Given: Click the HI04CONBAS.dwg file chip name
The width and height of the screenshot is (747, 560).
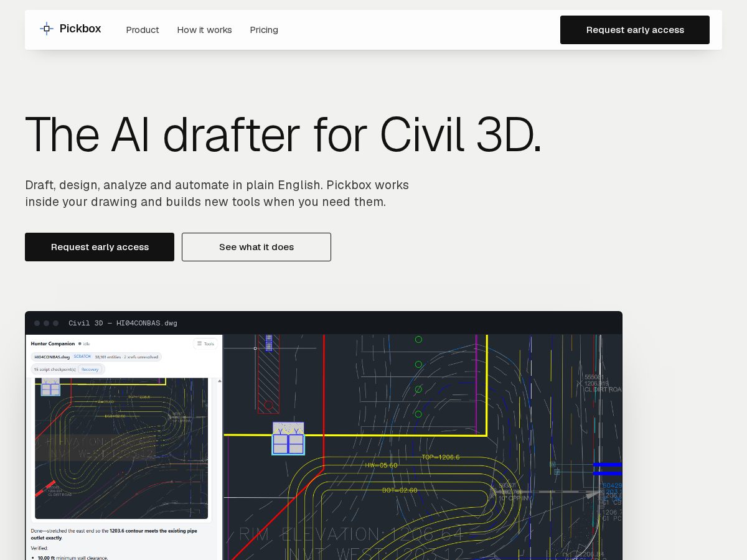Looking at the screenshot, I should coord(52,357).
